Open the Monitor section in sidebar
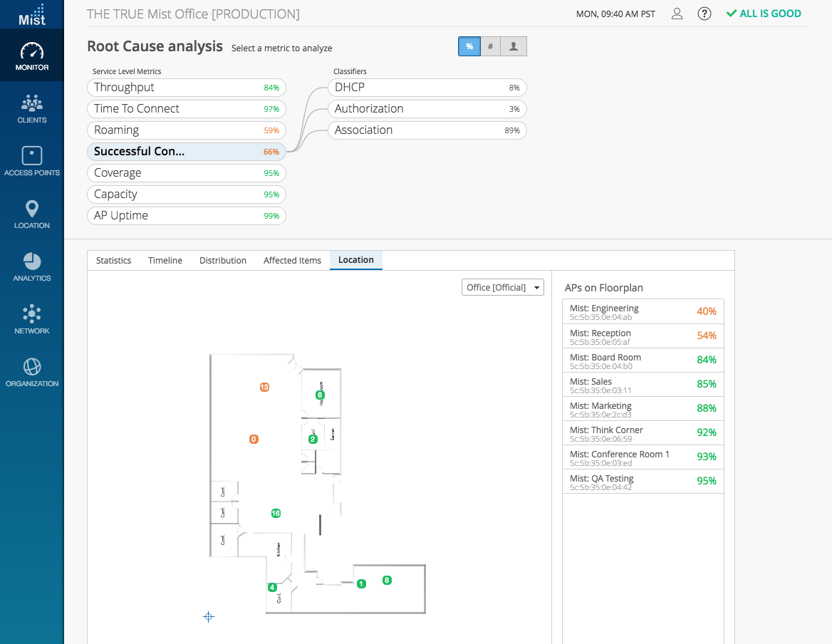This screenshot has height=644, width=832. [x=32, y=57]
